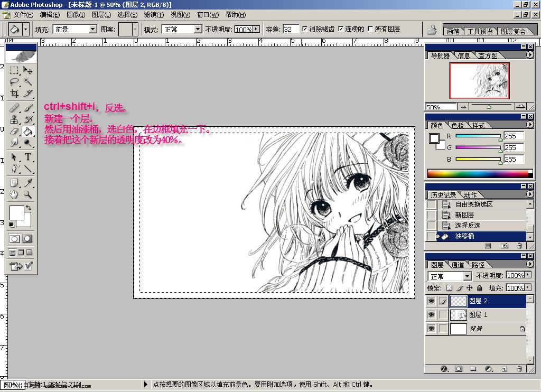
Task: Select the Hand tool
Action: point(14,194)
